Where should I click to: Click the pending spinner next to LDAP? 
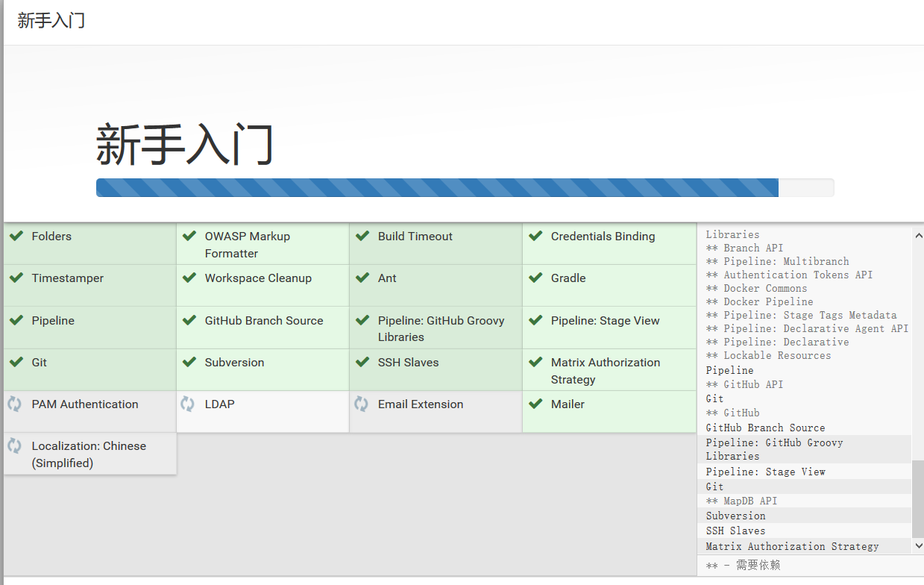[188, 404]
